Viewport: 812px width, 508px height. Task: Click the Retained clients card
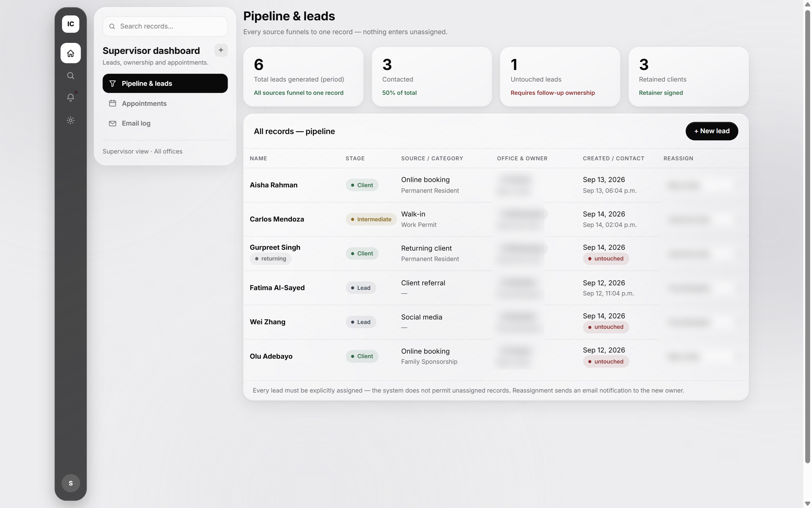tap(688, 76)
